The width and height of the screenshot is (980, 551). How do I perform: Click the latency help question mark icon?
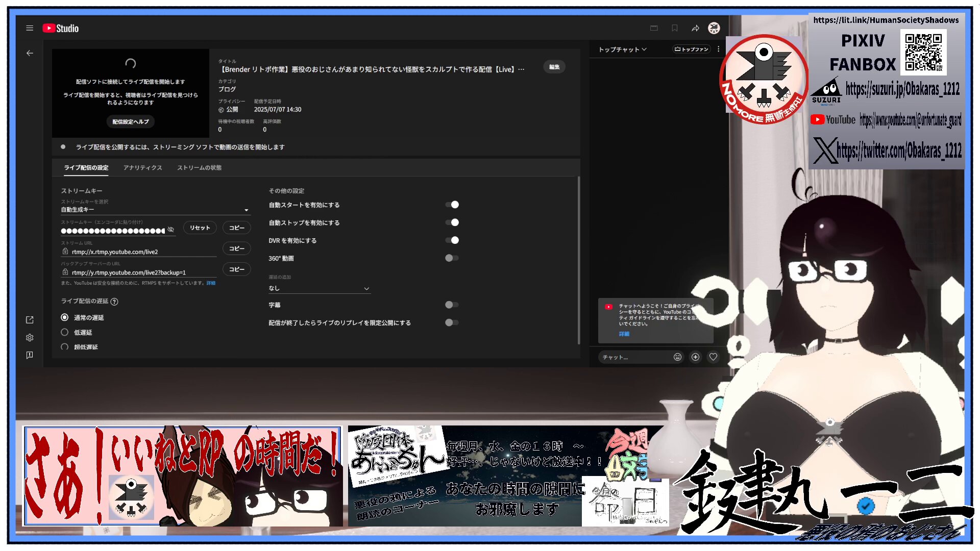114,302
